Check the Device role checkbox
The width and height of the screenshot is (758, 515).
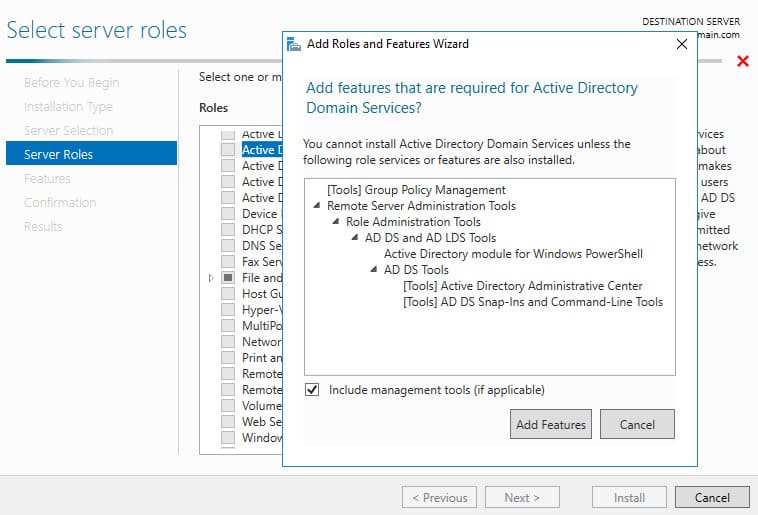(x=228, y=213)
